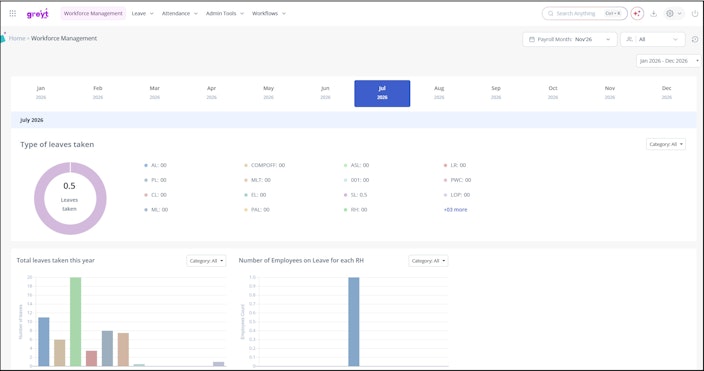Open the apps grid launcher icon

[13, 13]
